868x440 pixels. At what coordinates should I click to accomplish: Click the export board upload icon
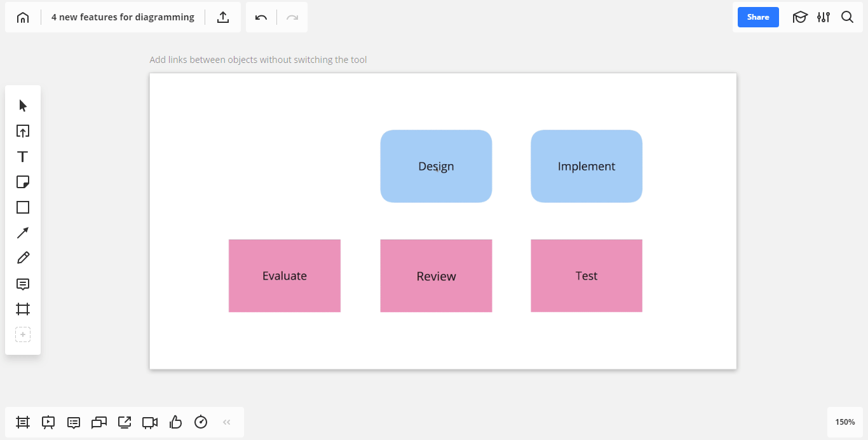223,17
